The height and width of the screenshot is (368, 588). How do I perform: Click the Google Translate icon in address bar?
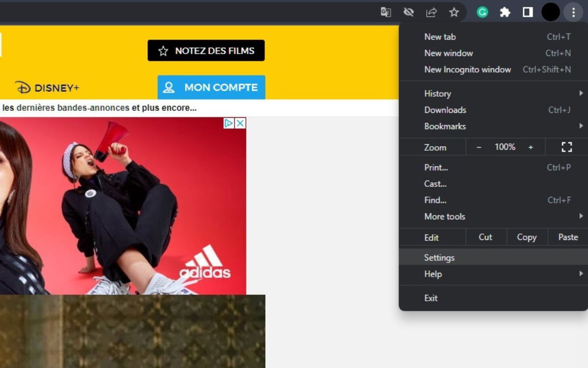pyautogui.click(x=386, y=12)
